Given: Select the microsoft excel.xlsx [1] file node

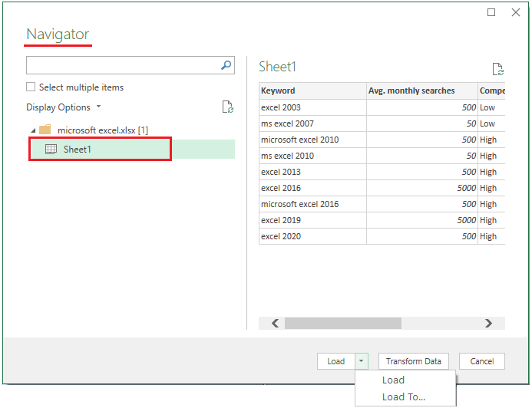Looking at the screenshot, I should (103, 130).
